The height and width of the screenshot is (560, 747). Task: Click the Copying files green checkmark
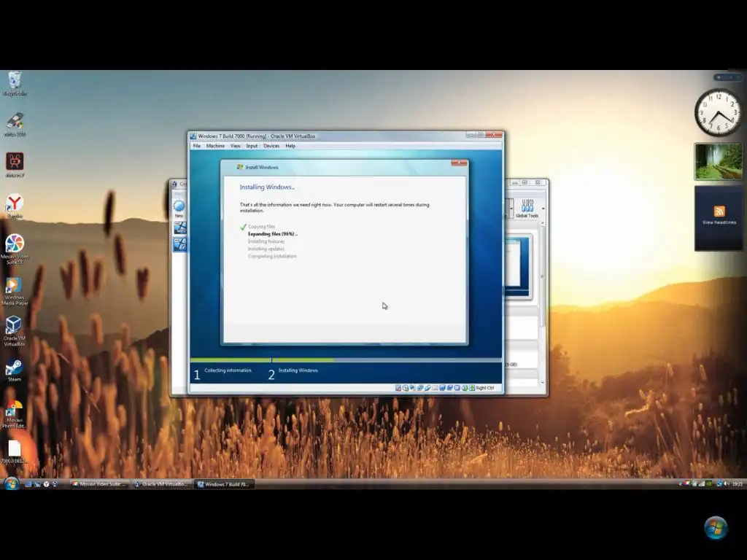point(243,227)
